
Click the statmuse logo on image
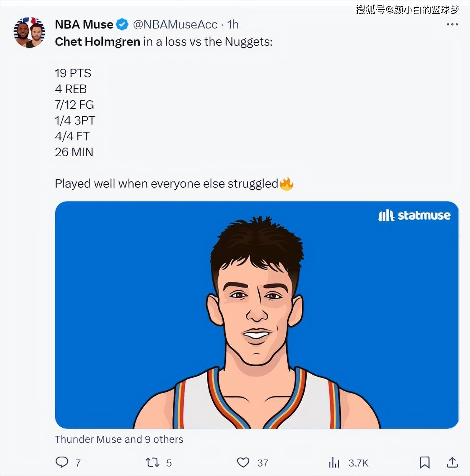[414, 215]
